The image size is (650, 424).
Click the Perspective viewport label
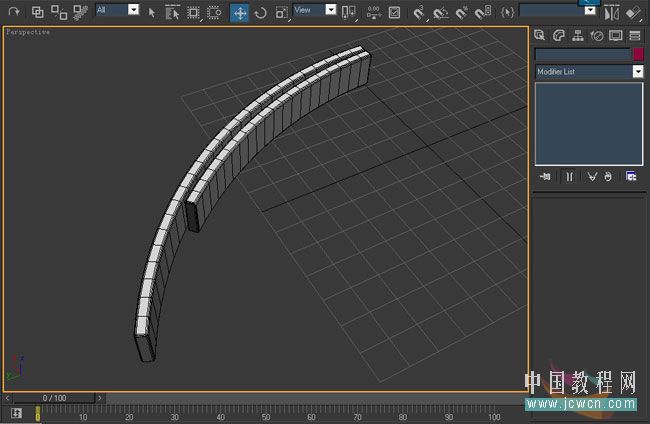(28, 32)
